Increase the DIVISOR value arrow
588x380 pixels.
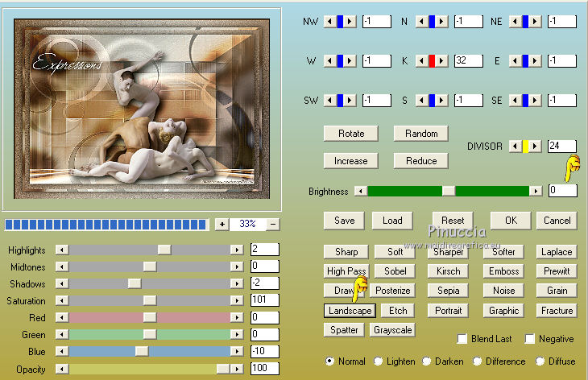tap(535, 146)
